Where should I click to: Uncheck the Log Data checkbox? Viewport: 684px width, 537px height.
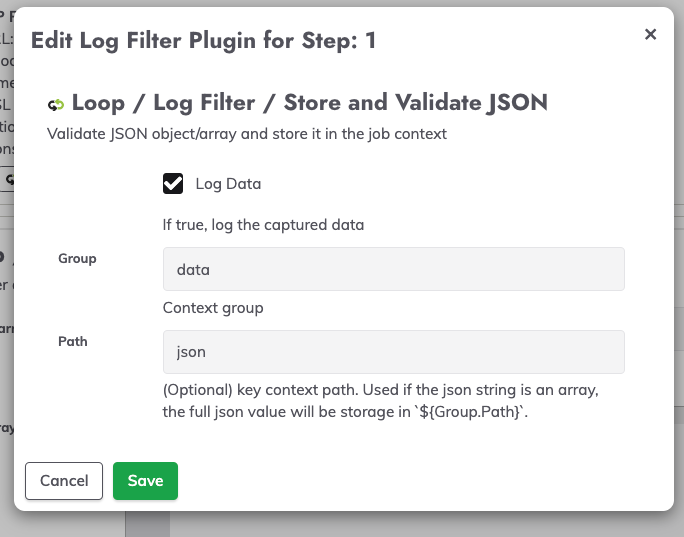coord(173,184)
